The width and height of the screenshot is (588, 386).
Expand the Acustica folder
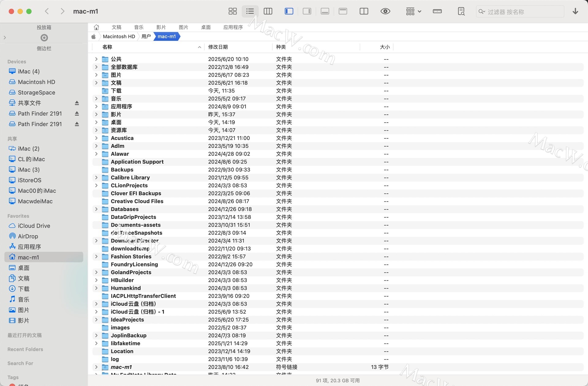click(96, 138)
